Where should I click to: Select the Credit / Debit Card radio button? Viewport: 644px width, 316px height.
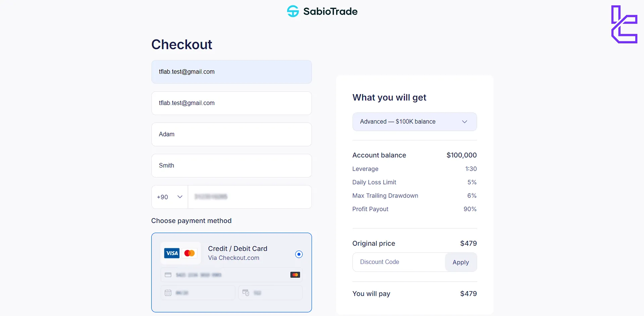pos(299,254)
